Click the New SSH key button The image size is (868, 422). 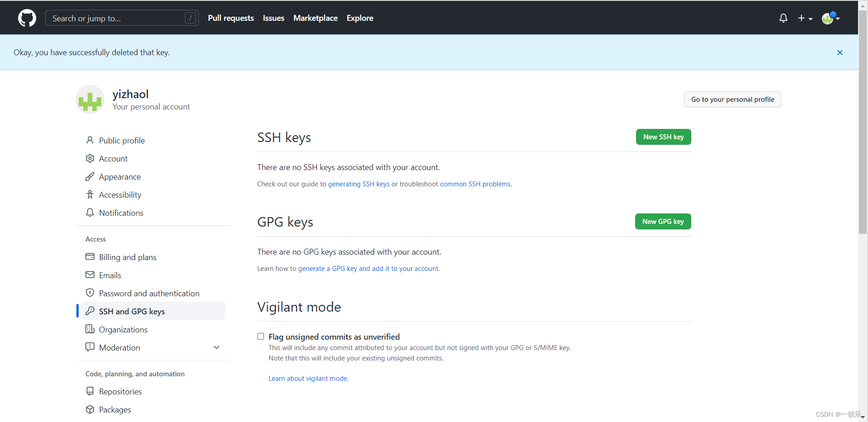[663, 137]
